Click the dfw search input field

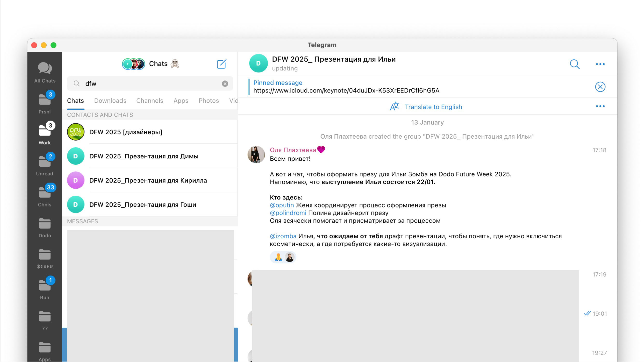(x=150, y=84)
